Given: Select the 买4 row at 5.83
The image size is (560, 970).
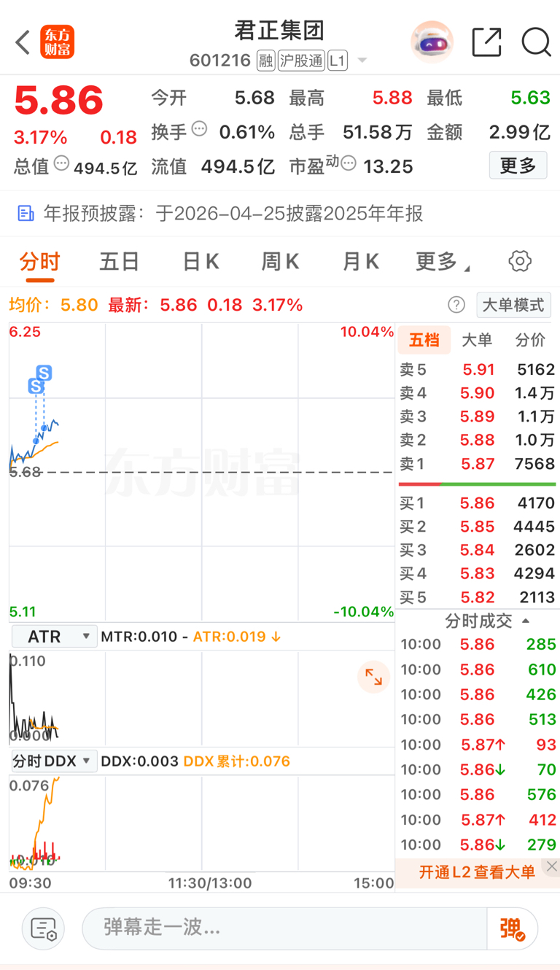Looking at the screenshot, I should [x=477, y=573].
